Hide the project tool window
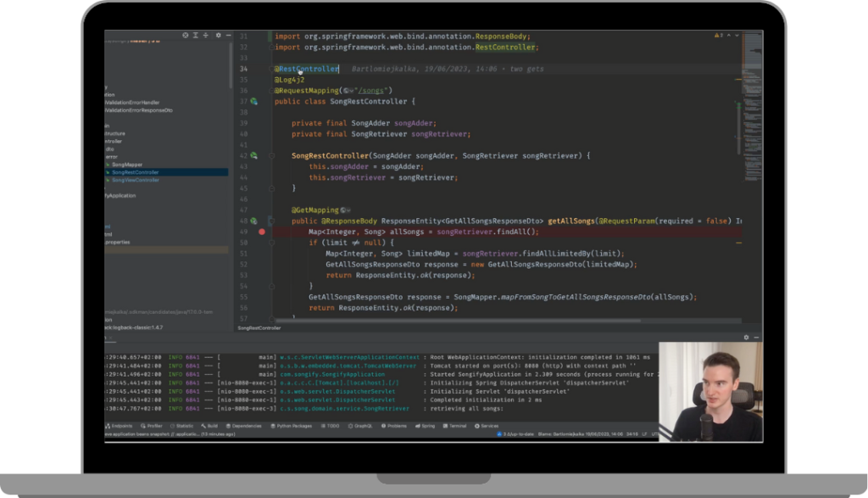 [x=228, y=36]
